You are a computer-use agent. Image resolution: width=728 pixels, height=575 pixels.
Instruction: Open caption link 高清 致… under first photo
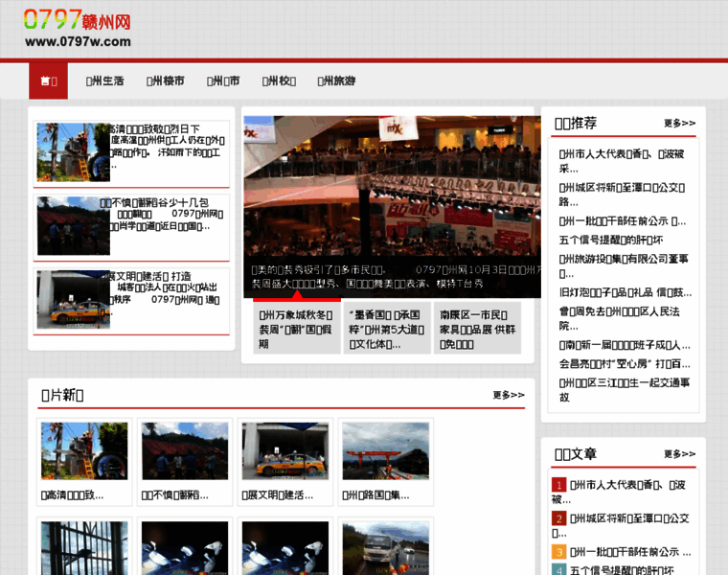tap(73, 495)
